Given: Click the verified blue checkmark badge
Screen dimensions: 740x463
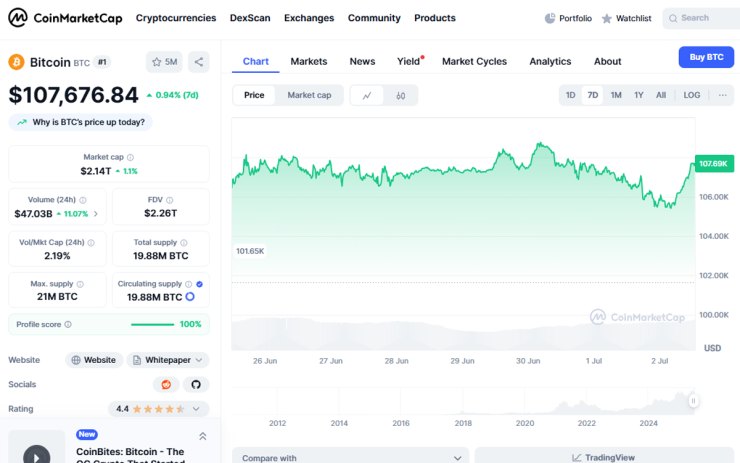Looking at the screenshot, I should [199, 284].
